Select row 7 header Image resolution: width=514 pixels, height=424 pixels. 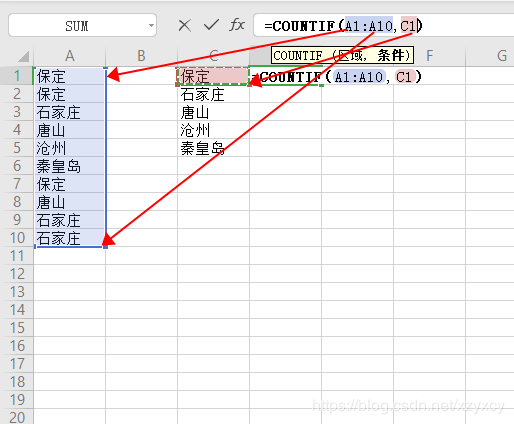tap(17, 184)
